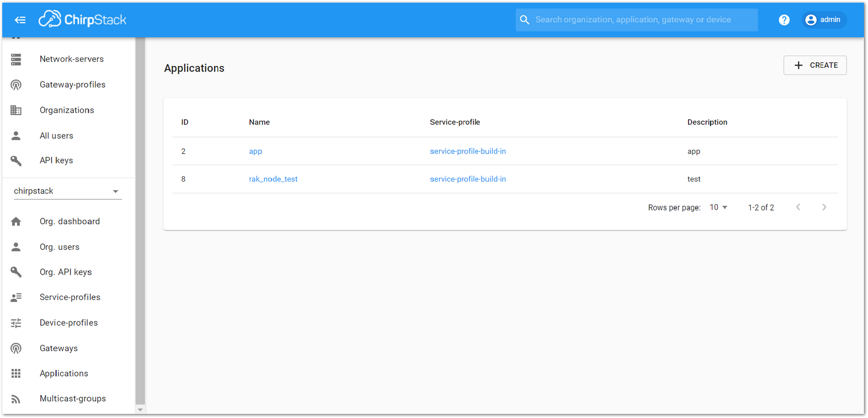Open the rak_node_test application link

click(273, 179)
